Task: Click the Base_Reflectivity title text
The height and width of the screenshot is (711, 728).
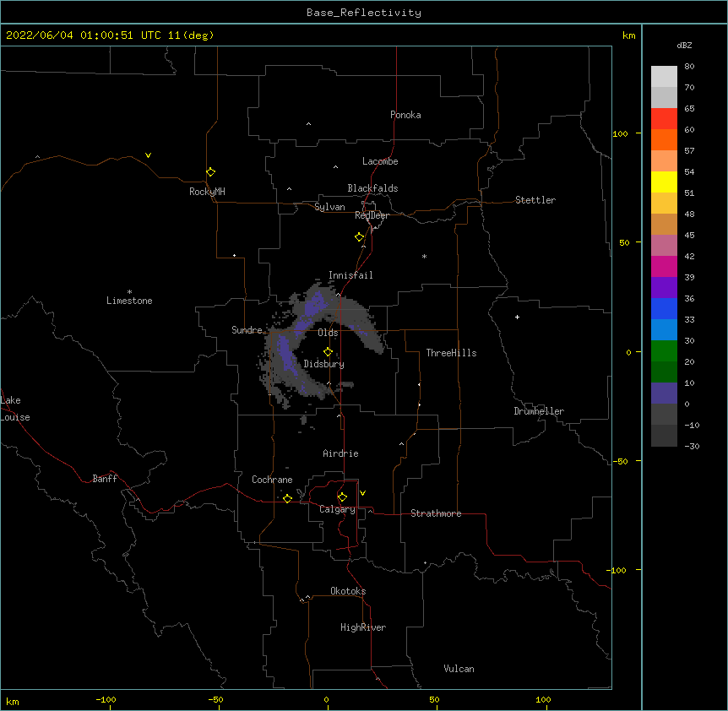Action: (364, 13)
